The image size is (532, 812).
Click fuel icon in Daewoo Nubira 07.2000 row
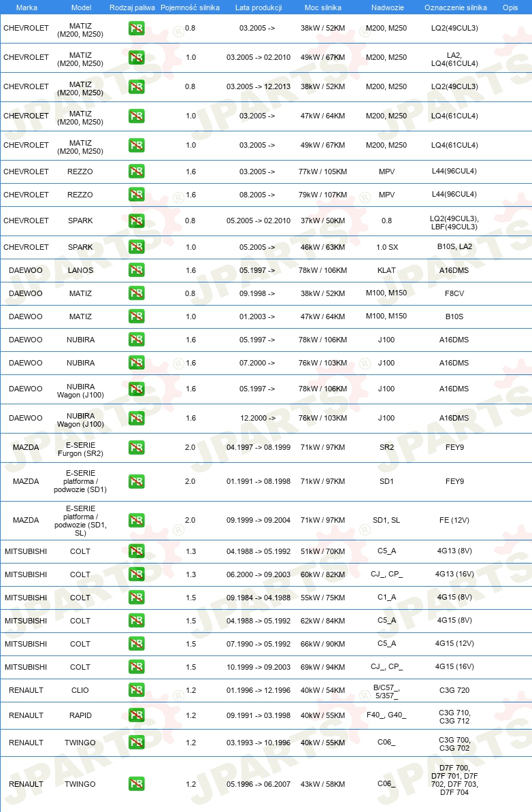137,363
